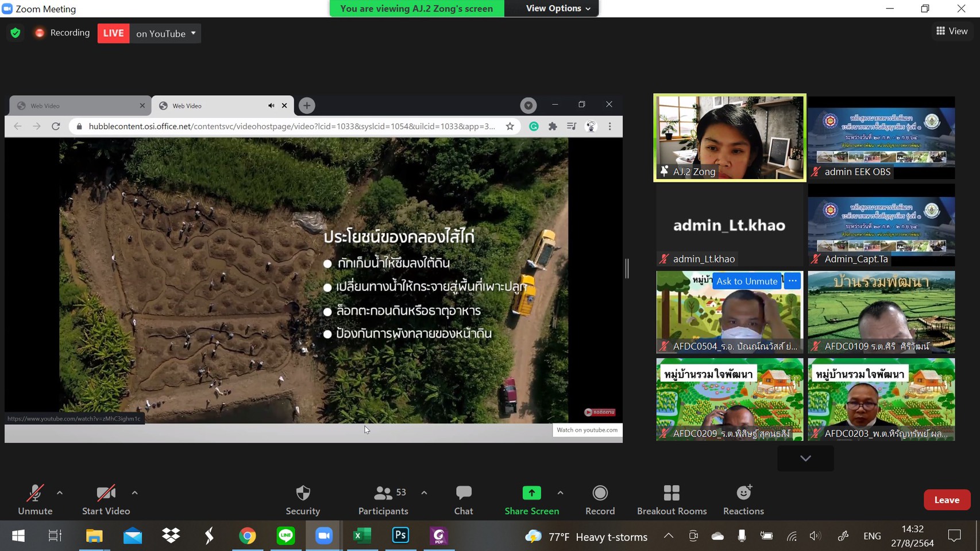980x551 pixels.
Task: Open the Reactions menu
Action: coord(743,500)
